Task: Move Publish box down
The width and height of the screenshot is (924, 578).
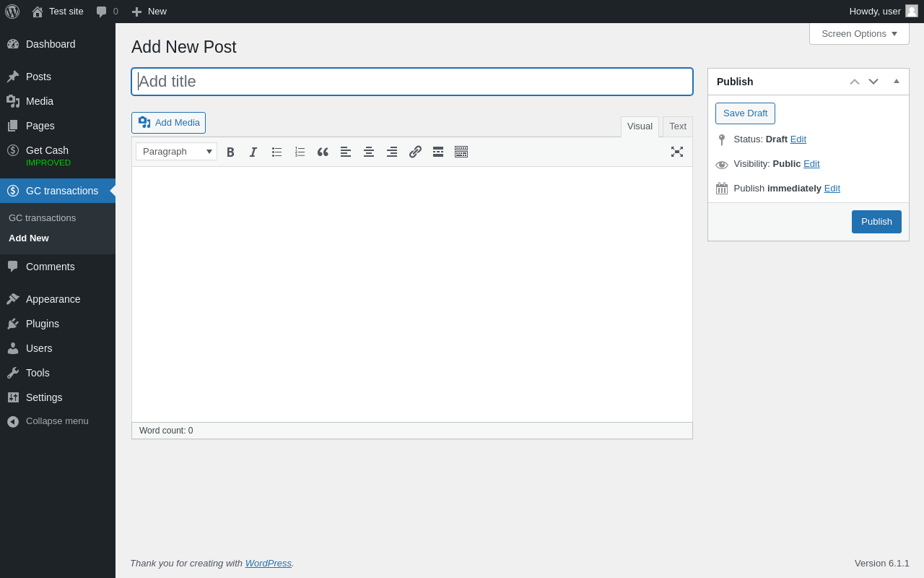Action: click(x=873, y=82)
